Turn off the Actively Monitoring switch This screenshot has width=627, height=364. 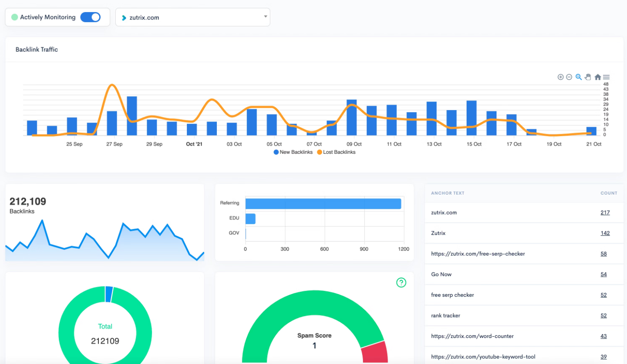tap(91, 17)
